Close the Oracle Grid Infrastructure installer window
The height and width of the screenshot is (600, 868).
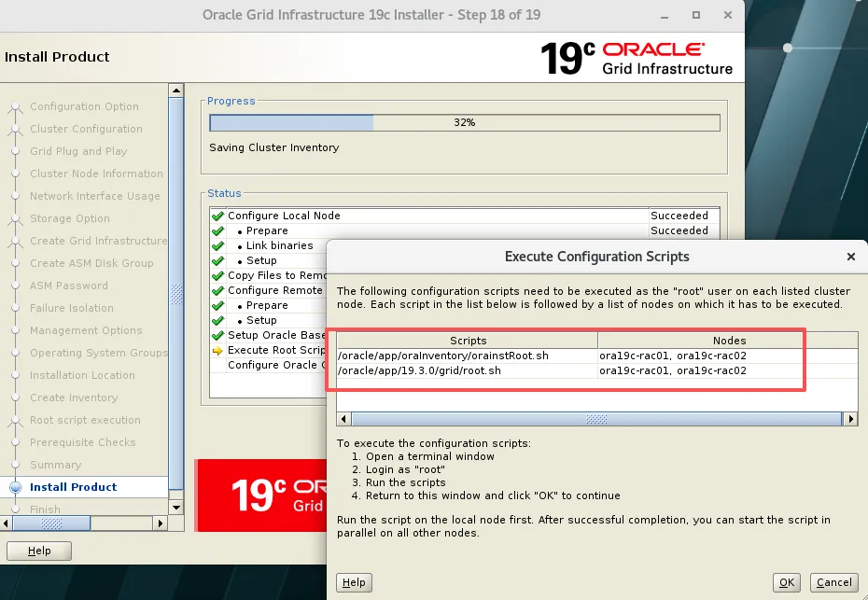pos(728,16)
